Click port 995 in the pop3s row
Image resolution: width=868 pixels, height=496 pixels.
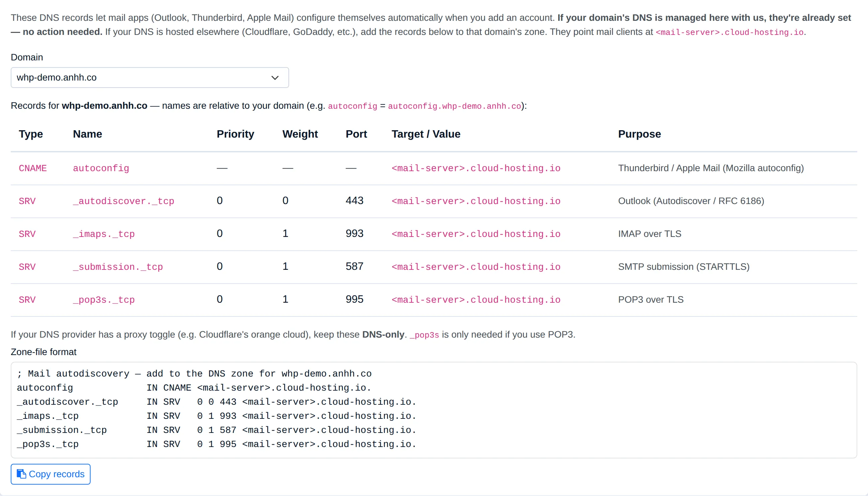point(355,299)
